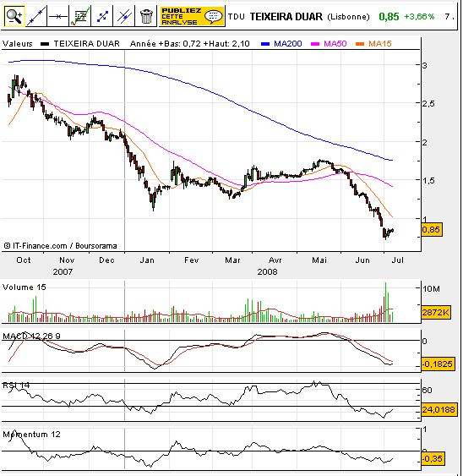
Task: Click the 2008 year label
Action: coord(267,271)
